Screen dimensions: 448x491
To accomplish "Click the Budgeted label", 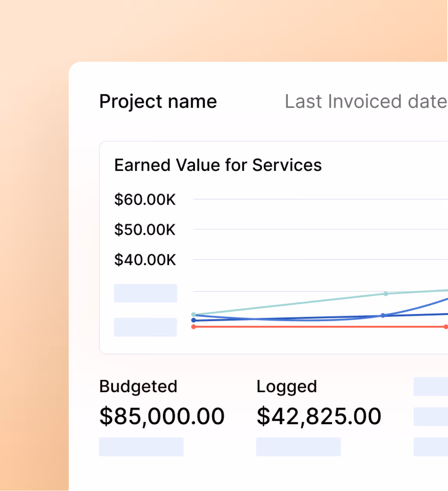I will pyautogui.click(x=138, y=387).
